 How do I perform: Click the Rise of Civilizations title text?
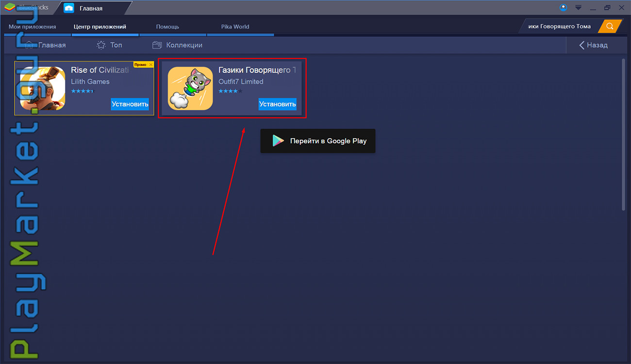pos(100,70)
